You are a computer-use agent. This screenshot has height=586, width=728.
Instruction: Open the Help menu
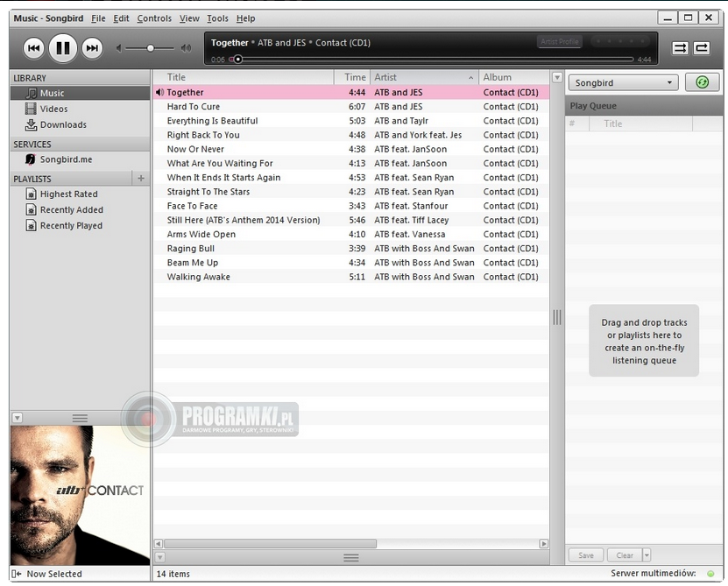245,18
